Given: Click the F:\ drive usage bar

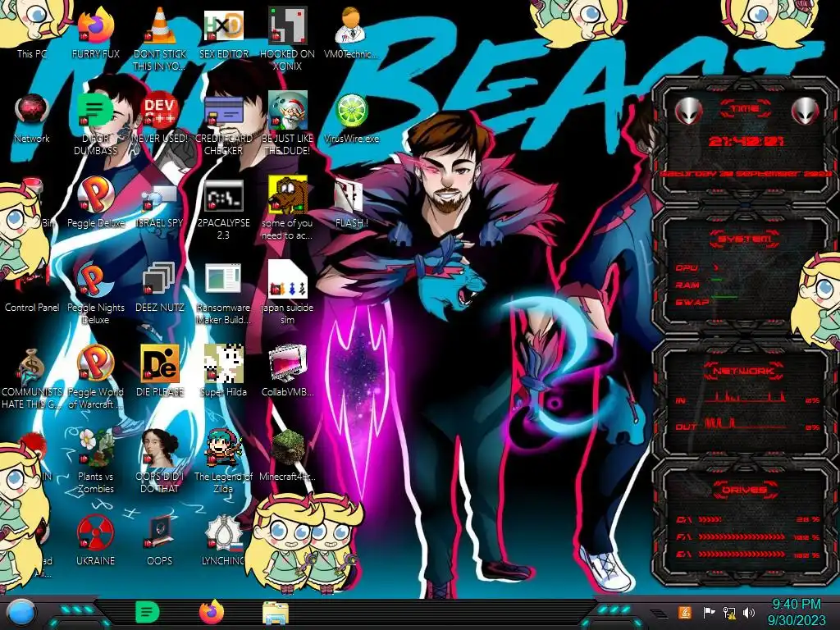Looking at the screenshot, I should [x=742, y=536].
